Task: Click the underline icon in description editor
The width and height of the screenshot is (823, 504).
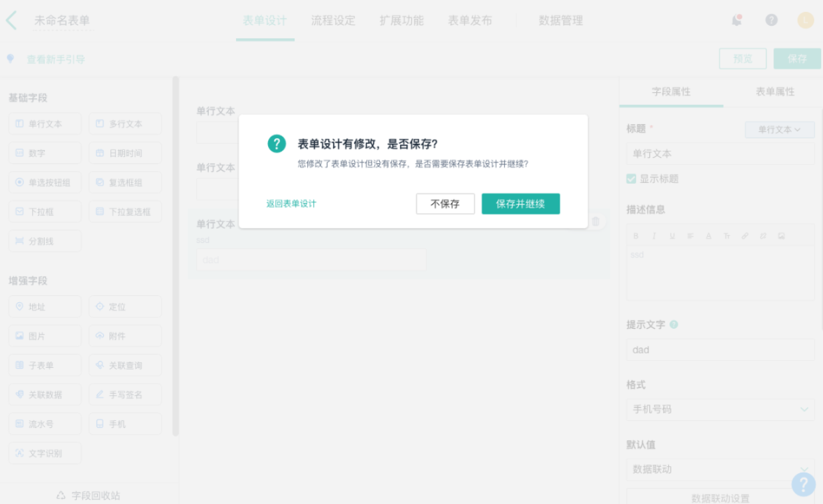Action: click(x=672, y=236)
